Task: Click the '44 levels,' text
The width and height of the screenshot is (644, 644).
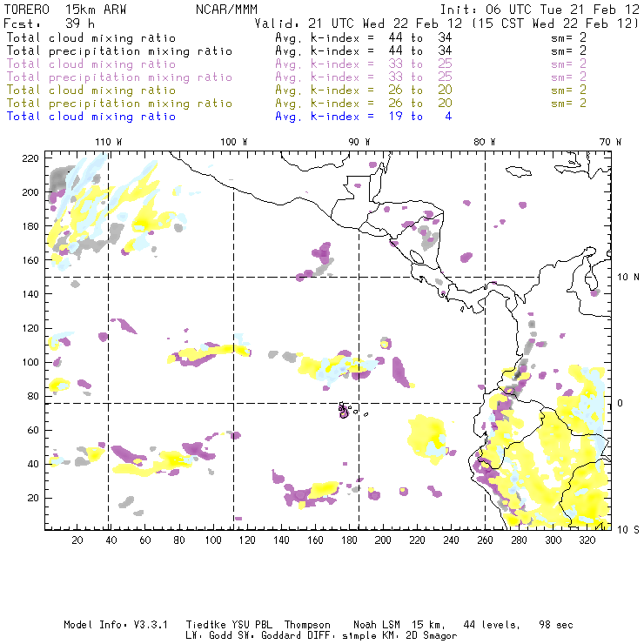Action: 492,625
